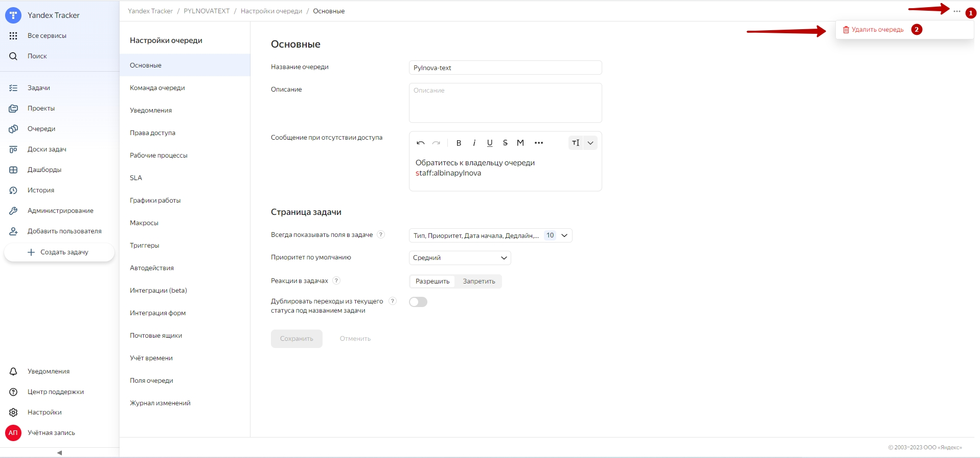Image resolution: width=980 pixels, height=458 pixels.
Task: Click PYLNOVATEXT breadcrumb link
Action: (x=207, y=11)
